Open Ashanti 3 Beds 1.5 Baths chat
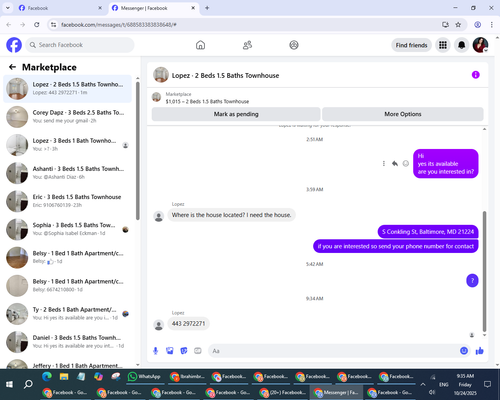 (67, 173)
